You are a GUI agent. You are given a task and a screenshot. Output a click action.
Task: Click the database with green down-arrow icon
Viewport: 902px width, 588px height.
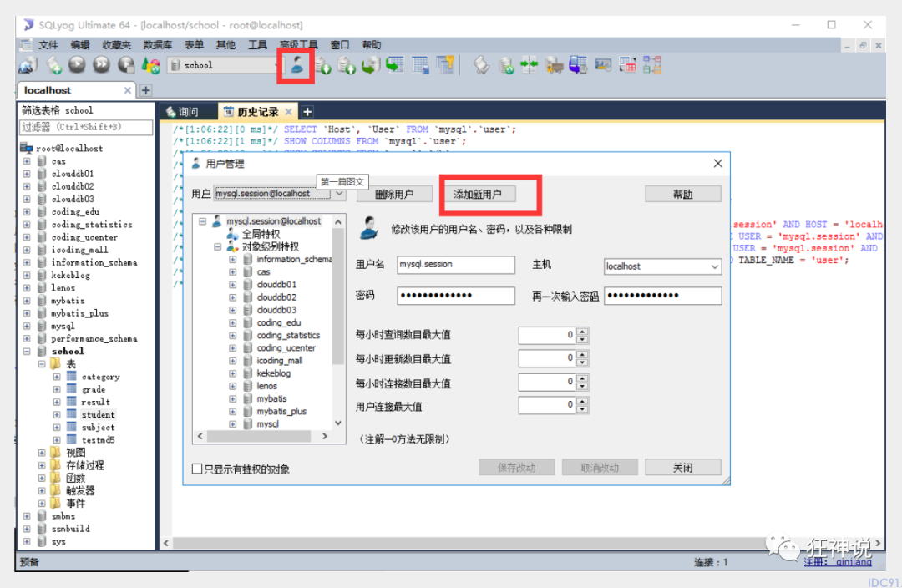coord(323,66)
